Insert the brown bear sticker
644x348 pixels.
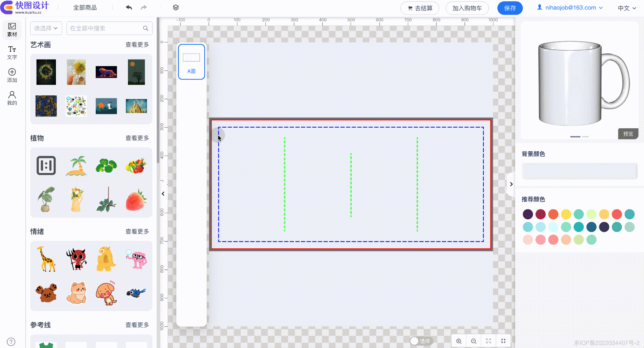point(46,292)
